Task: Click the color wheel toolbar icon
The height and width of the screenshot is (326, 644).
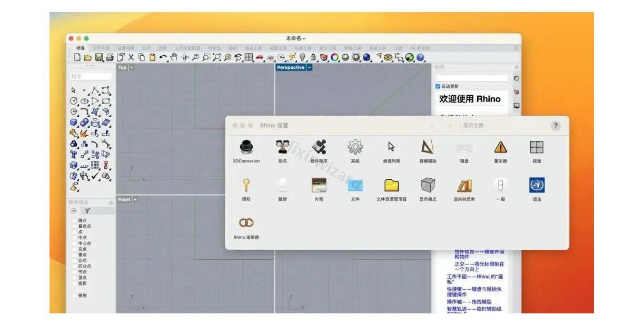Action: coord(334,57)
